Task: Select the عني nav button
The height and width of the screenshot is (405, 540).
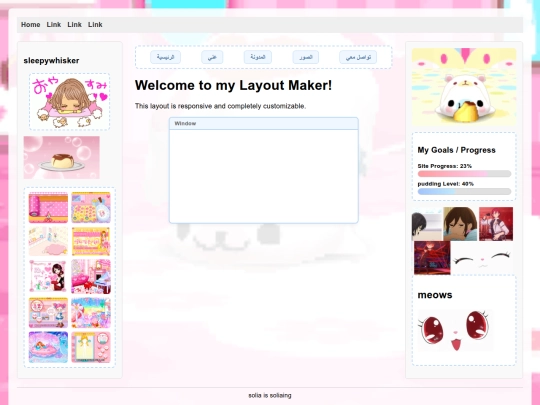Action: click(x=212, y=57)
